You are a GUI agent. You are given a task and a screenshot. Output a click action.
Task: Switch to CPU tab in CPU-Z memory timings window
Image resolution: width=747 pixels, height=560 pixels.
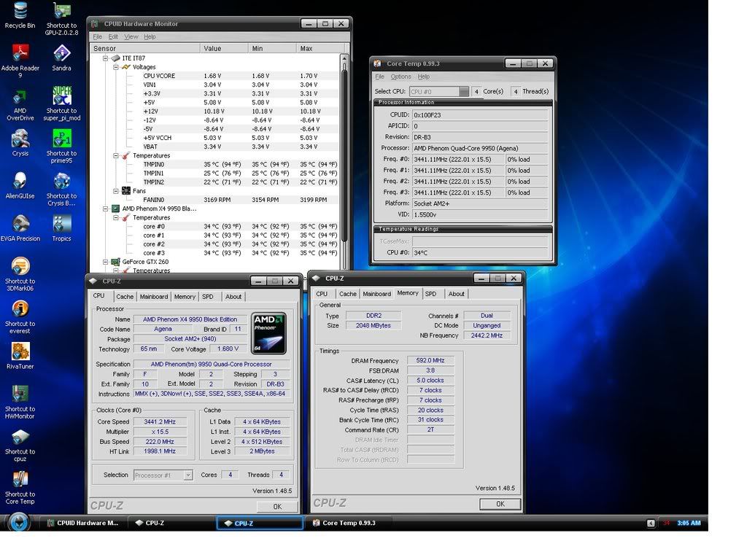click(322, 294)
